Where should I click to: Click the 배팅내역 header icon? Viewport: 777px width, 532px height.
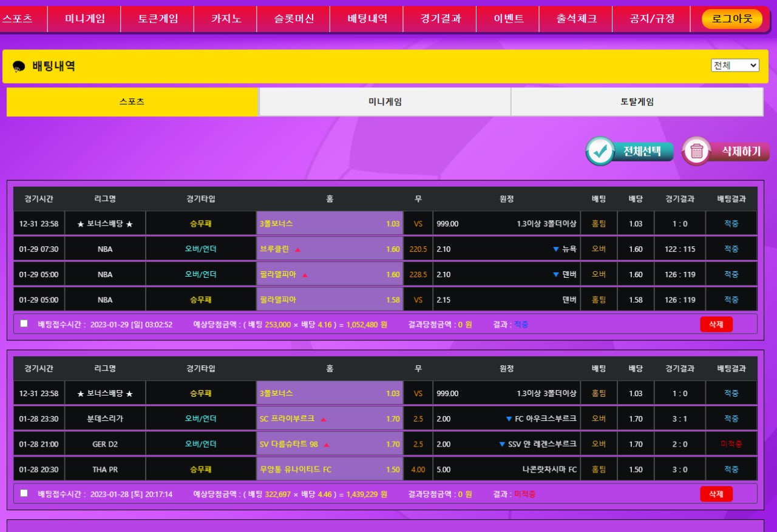click(x=19, y=67)
